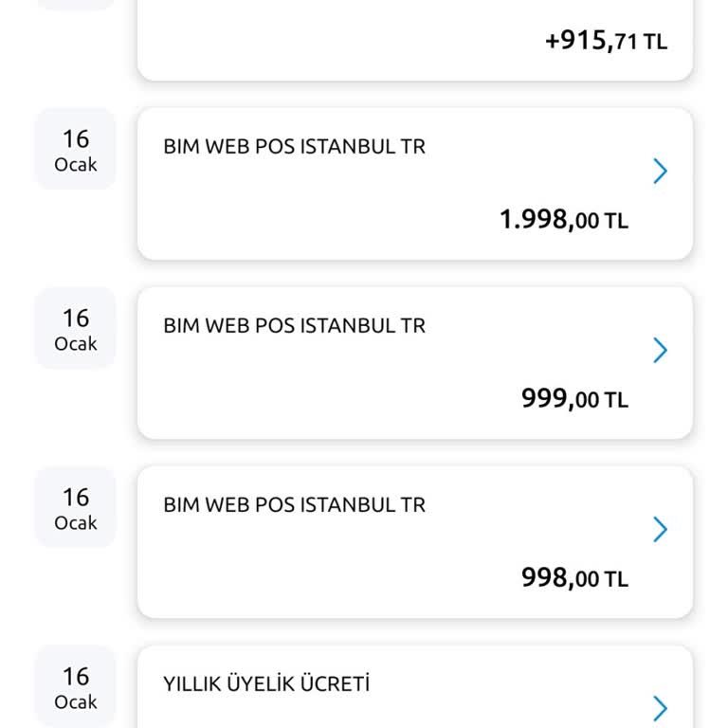Click the chevron beside YILLIK ÜYELİK ÜCRETİ

[661, 708]
